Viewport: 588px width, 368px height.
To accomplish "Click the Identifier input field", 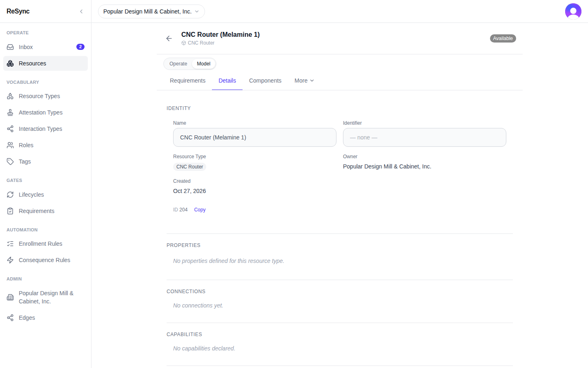I will pos(425,137).
